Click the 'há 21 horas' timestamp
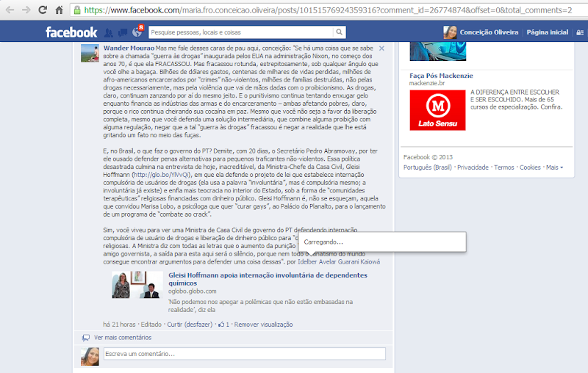 pyautogui.click(x=119, y=325)
